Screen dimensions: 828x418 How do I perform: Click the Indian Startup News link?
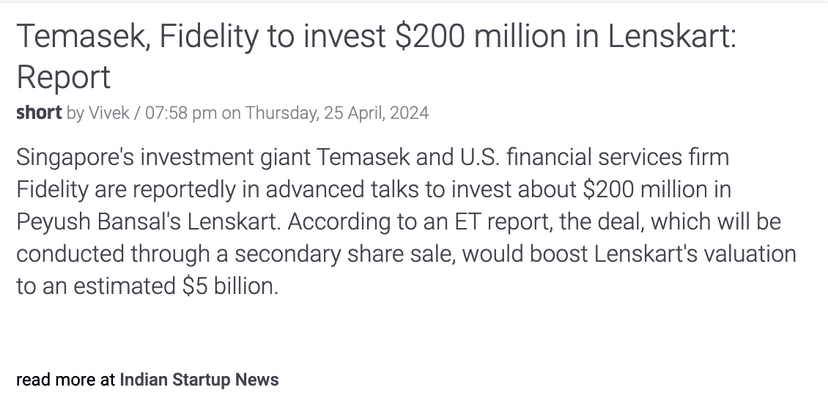point(199,380)
